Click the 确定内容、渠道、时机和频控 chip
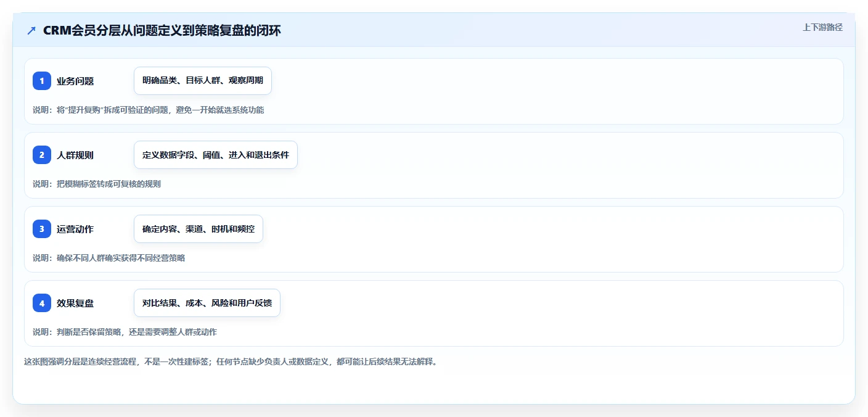This screenshot has width=868, height=417. (199, 229)
